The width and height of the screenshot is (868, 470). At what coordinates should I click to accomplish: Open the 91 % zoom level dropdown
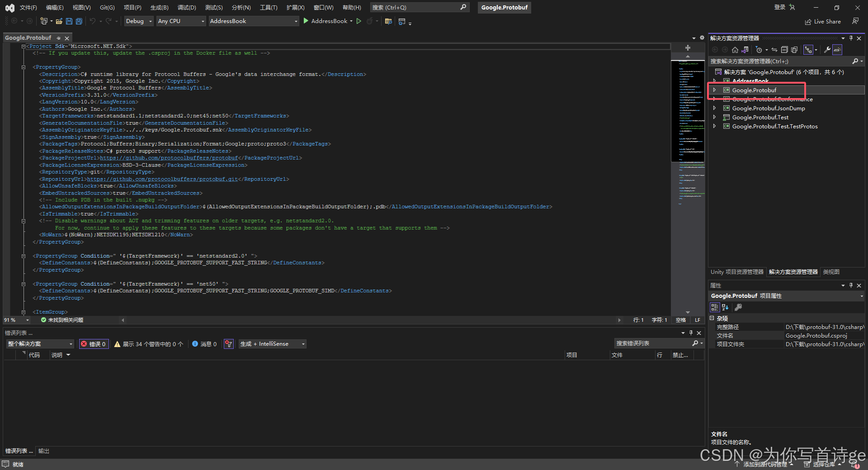[17, 320]
